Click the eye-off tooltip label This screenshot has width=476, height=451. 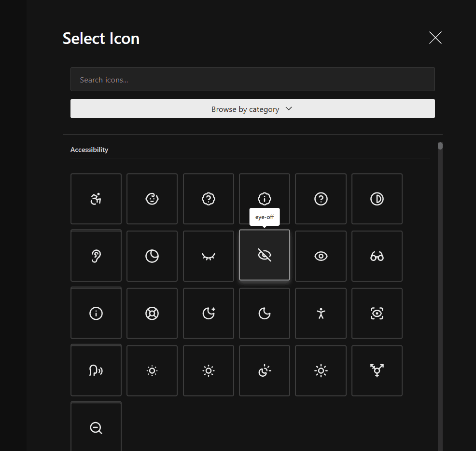coord(265,217)
